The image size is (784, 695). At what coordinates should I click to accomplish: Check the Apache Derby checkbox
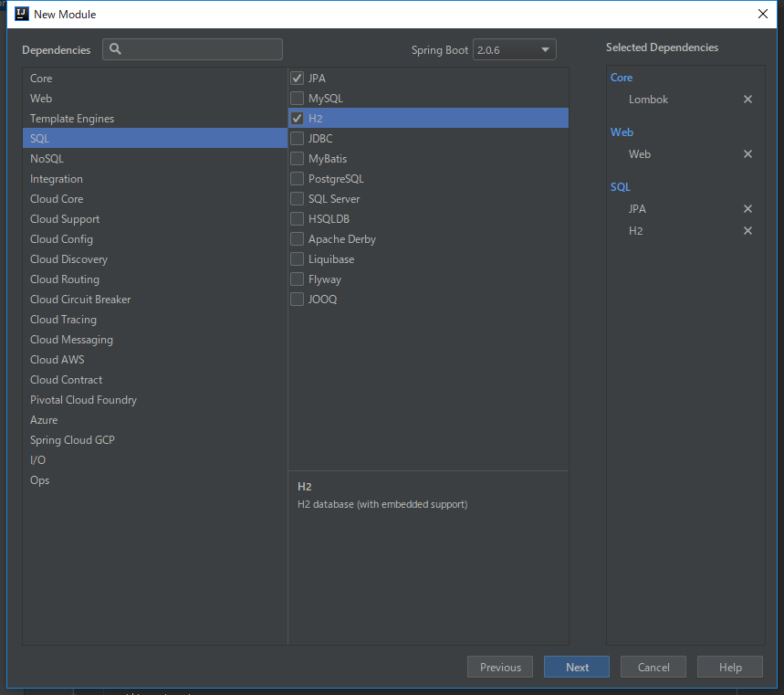coord(297,238)
